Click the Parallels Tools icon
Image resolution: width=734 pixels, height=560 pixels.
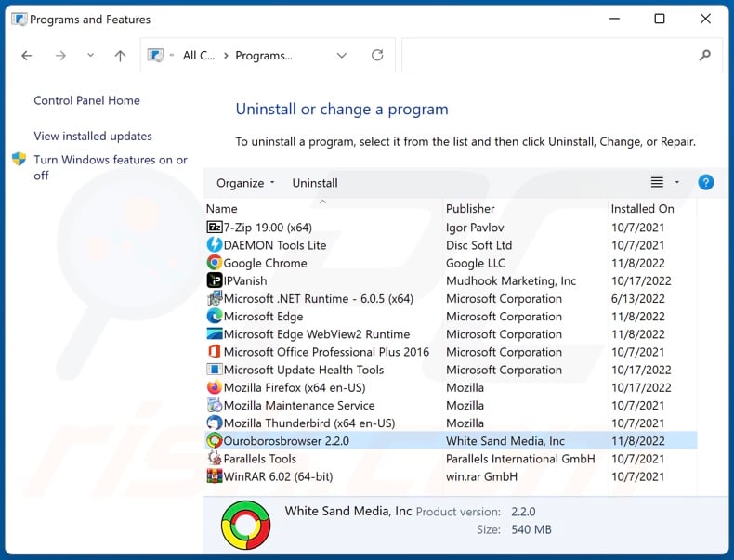coord(215,459)
